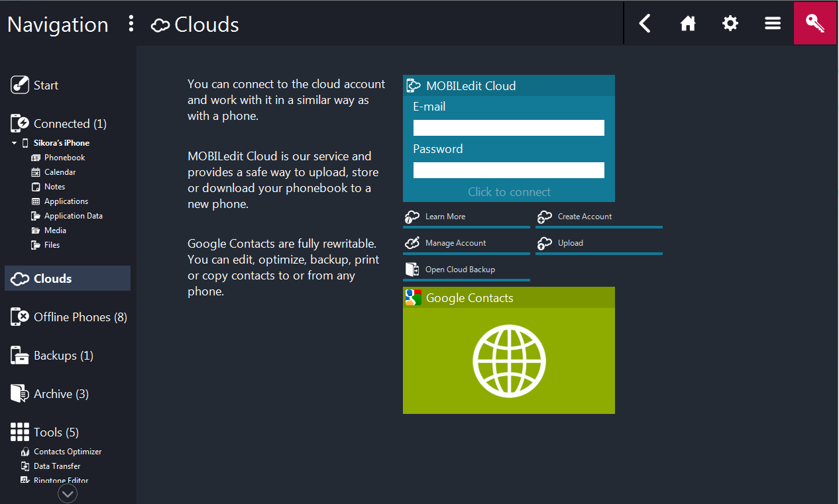Image resolution: width=839 pixels, height=504 pixels.
Task: Click the Clouds label in sidebar
Action: pos(53,279)
